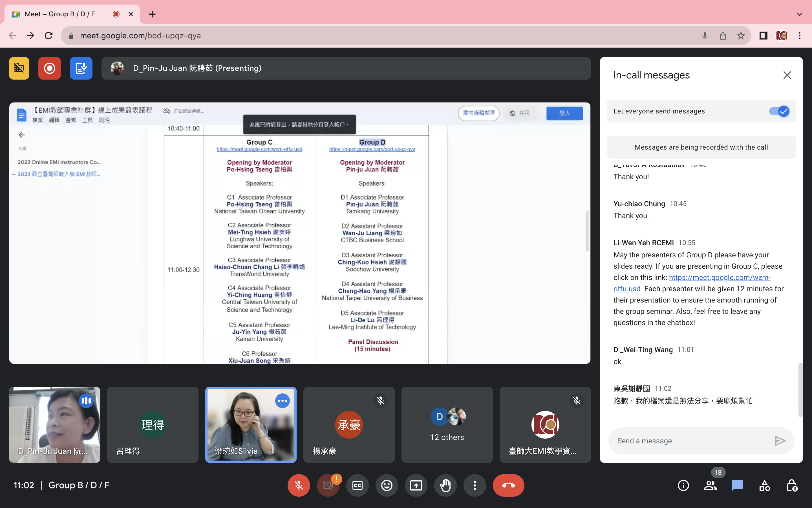Click the red record extension button
Viewport: 812px width, 508px height.
[x=49, y=68]
